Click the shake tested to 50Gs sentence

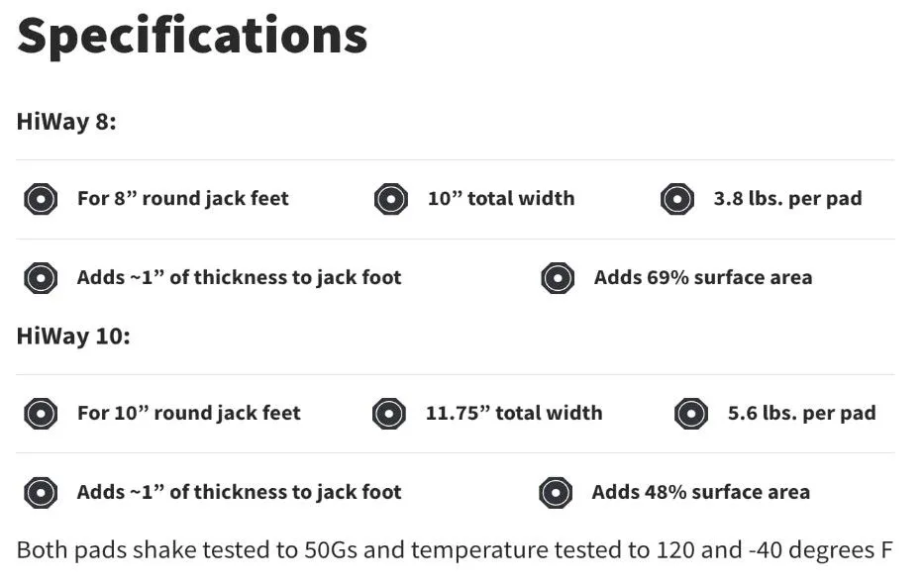(x=455, y=550)
